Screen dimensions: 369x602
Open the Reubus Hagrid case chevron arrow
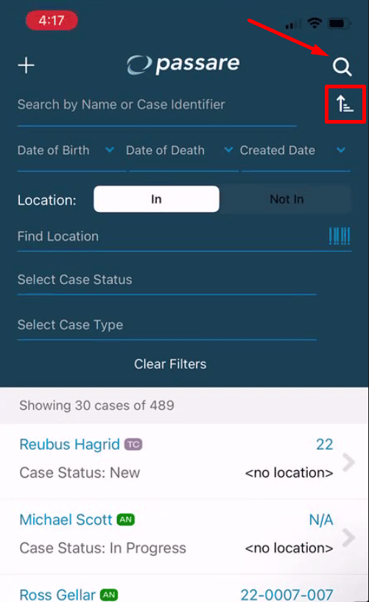[348, 462]
